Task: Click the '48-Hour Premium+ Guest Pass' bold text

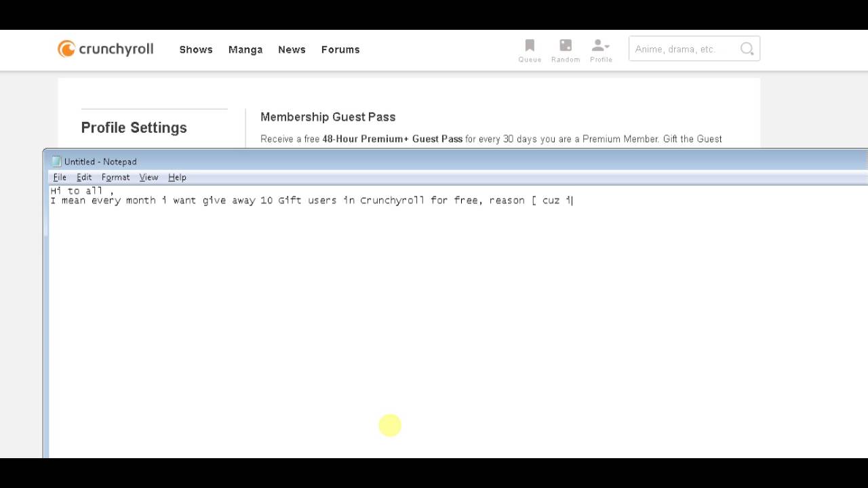Action: [x=392, y=139]
